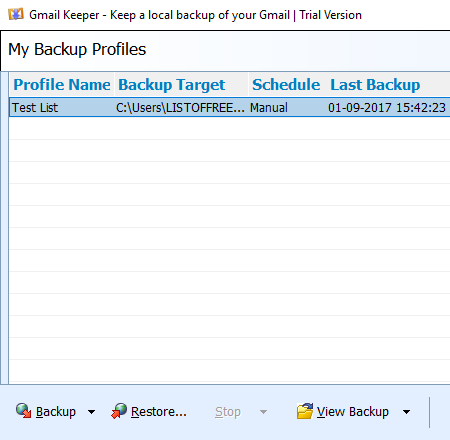This screenshot has width=450, height=440.
Task: Sort by Profile Name column header
Action: [x=62, y=85]
